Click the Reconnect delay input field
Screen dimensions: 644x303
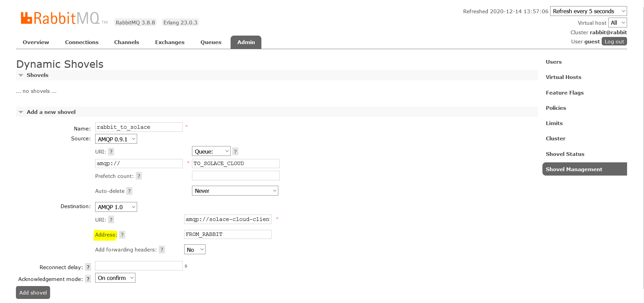139,266
